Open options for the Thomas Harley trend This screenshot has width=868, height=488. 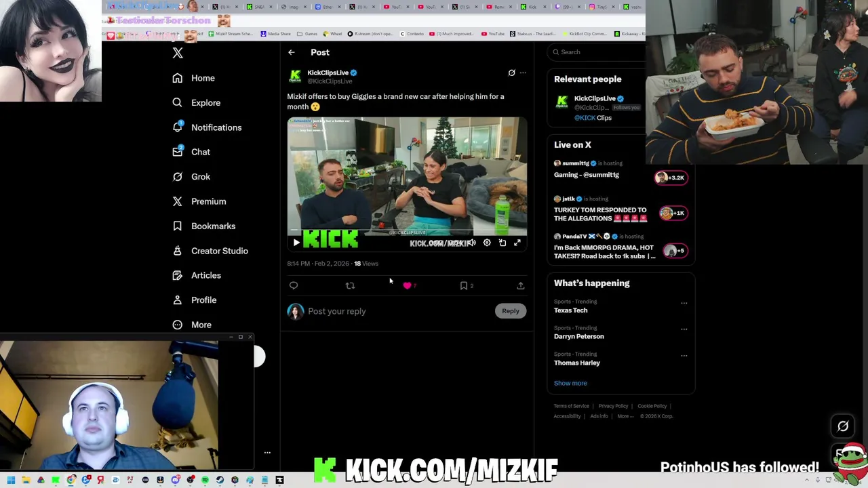click(x=684, y=355)
